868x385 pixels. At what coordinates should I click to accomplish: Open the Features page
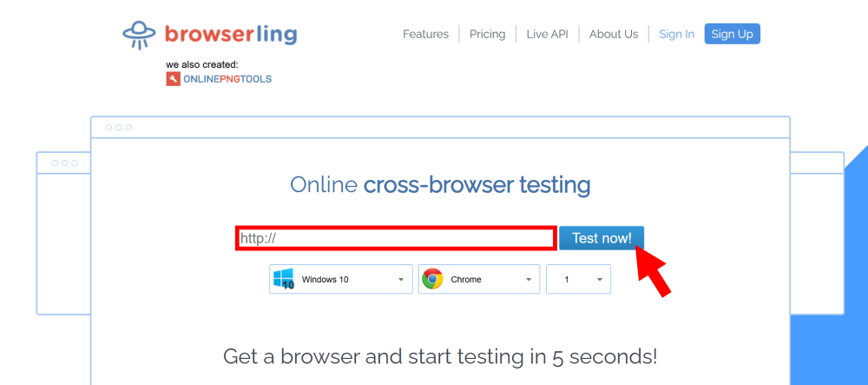(425, 34)
